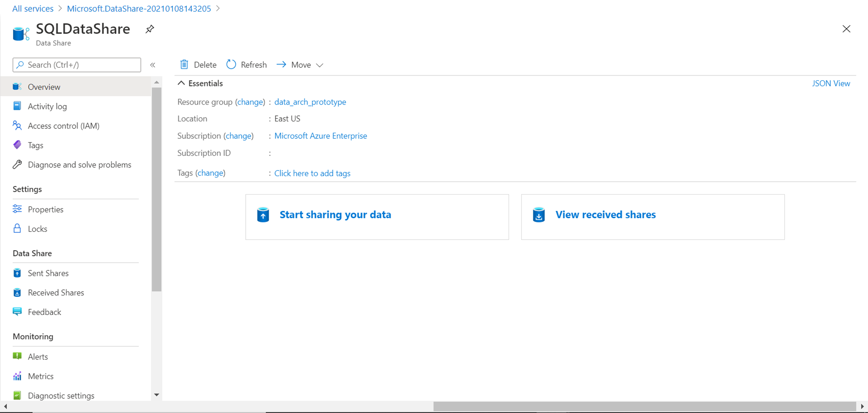Collapse the Essentials section
The height and width of the screenshot is (413, 868).
[181, 83]
